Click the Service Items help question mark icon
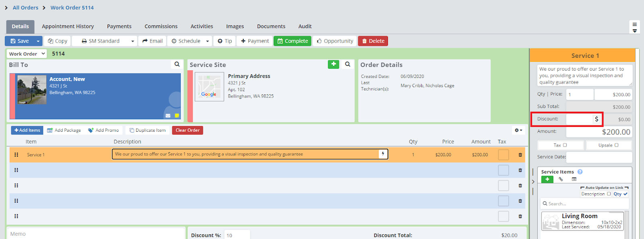This screenshot has width=644, height=239. (x=580, y=172)
